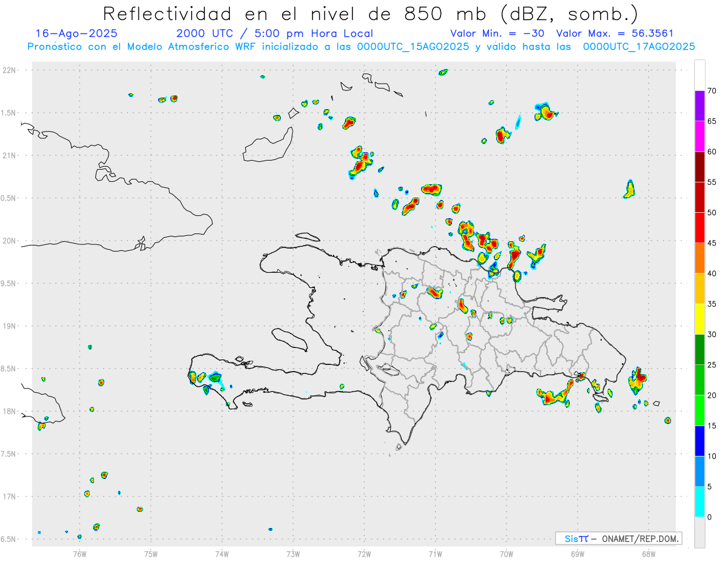
Task: Click the '18N' latitude axis label
Action: [9, 411]
